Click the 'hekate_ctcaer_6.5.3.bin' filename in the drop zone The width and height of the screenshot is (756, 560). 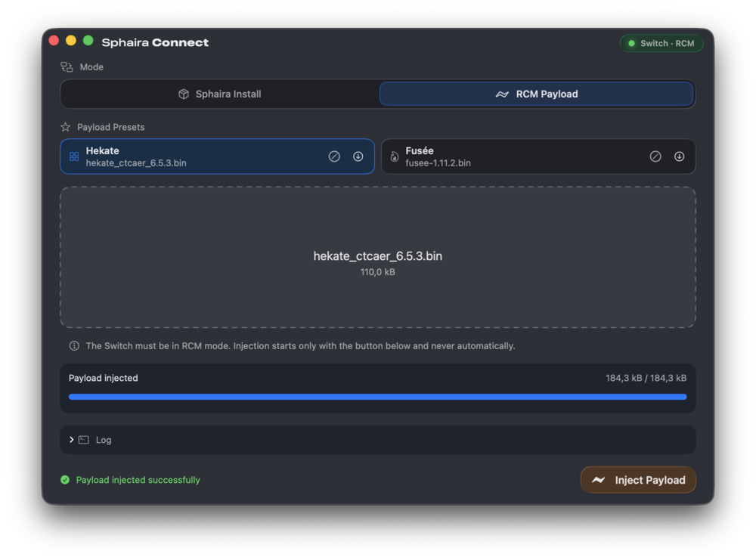pos(377,256)
